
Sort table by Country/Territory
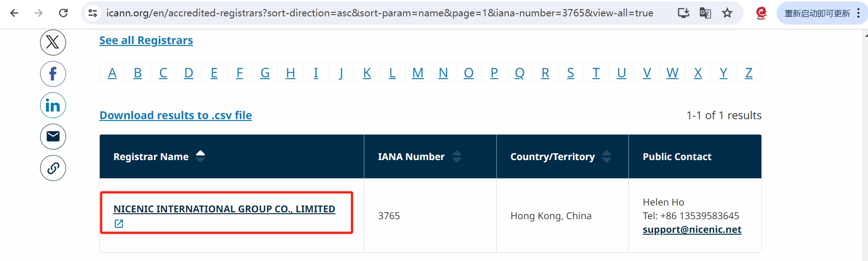click(607, 156)
